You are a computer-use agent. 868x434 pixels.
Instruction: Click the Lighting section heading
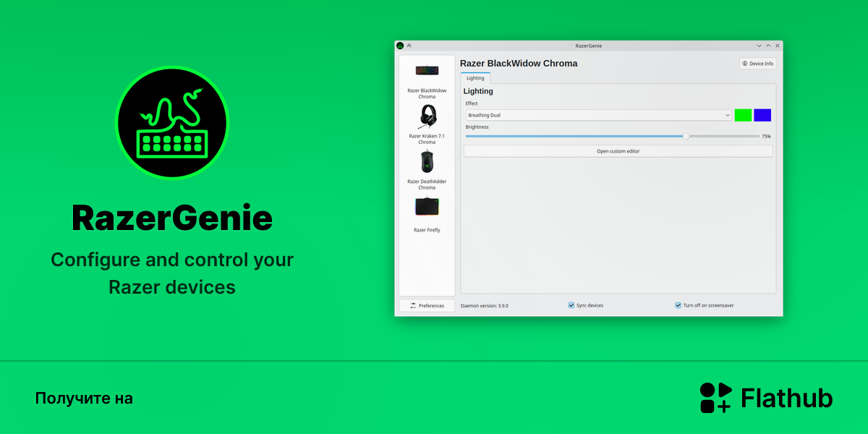478,92
